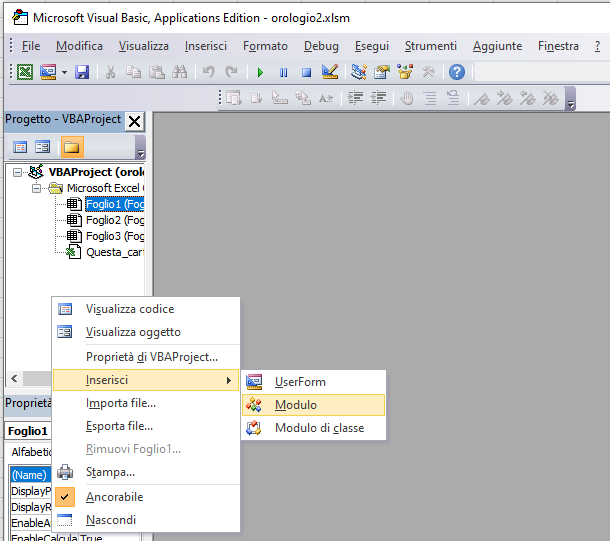This screenshot has height=541, width=610.
Task: Close the Progetto - VBAProject panel
Action: pos(135,121)
